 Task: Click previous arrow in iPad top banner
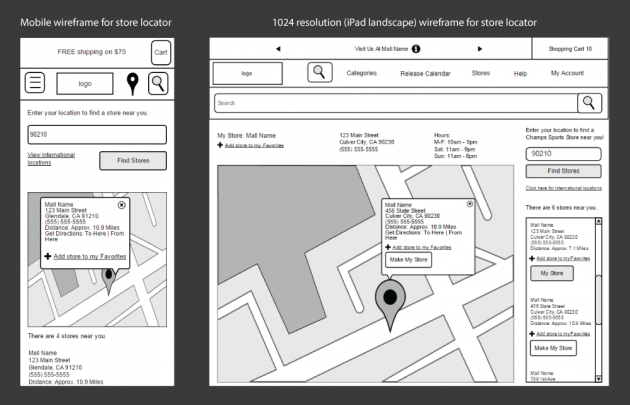pos(278,49)
